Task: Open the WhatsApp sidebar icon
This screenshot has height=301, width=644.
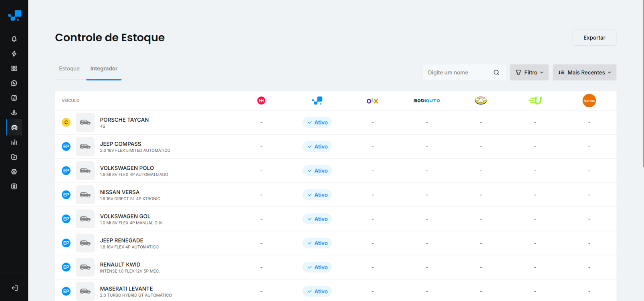Action: [14, 83]
